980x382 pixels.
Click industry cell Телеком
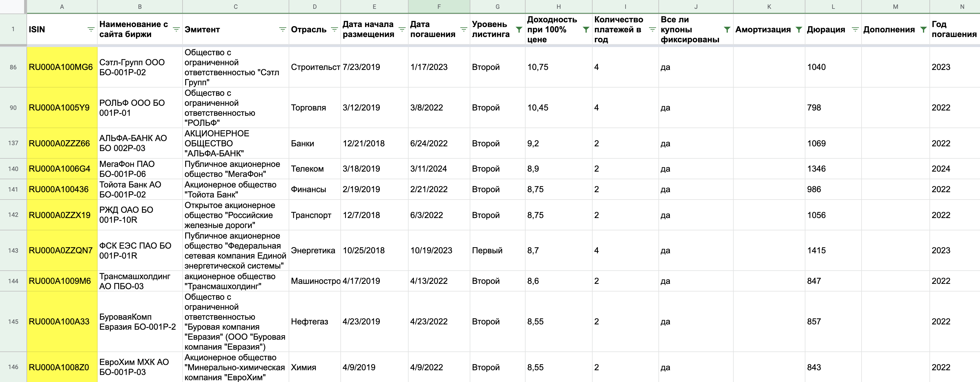[315, 169]
